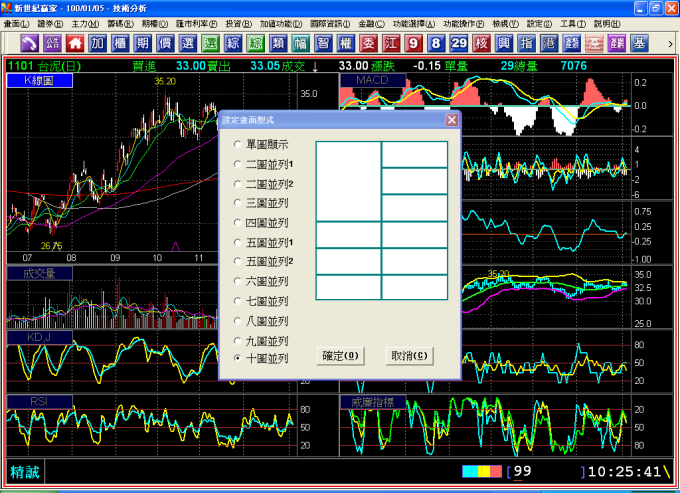Click the ten-panel layout preview thumbnail

point(382,220)
